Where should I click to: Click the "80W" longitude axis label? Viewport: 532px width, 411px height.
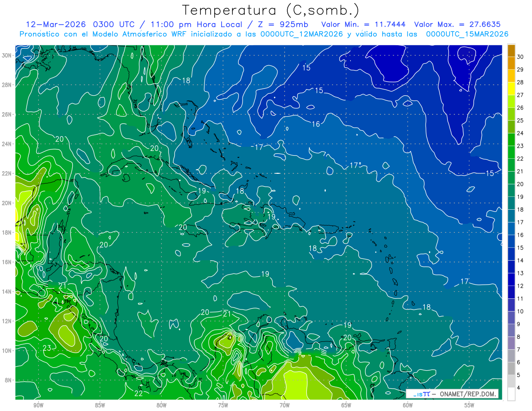point(161,405)
